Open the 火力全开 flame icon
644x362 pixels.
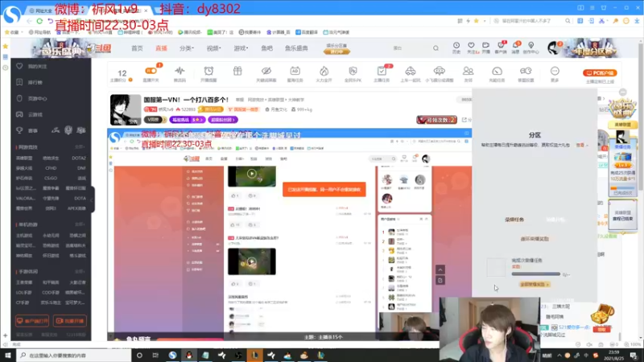[x=324, y=71]
